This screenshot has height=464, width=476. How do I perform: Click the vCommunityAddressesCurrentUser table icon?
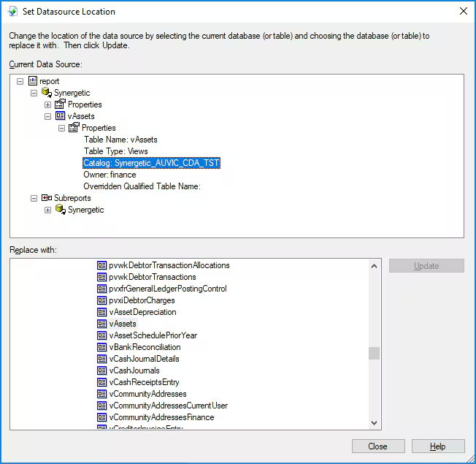pyautogui.click(x=101, y=406)
